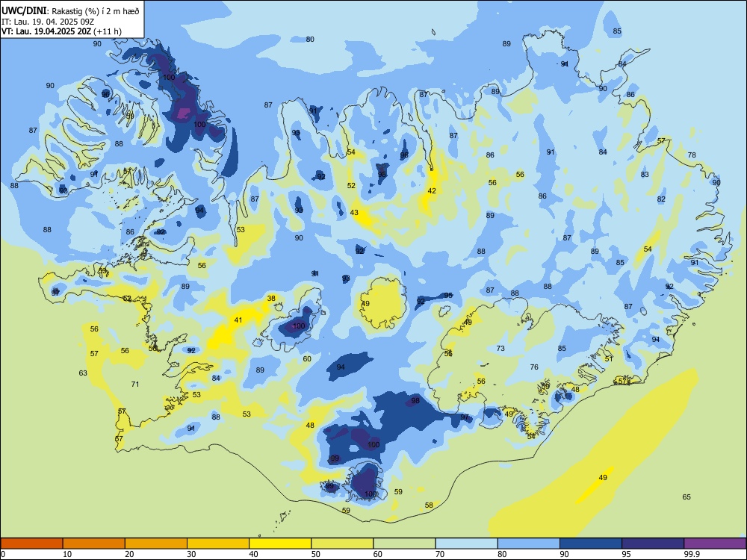Select the 95–99.9 navy legend swatch
The width and height of the screenshot is (747, 560).
[x=653, y=544]
